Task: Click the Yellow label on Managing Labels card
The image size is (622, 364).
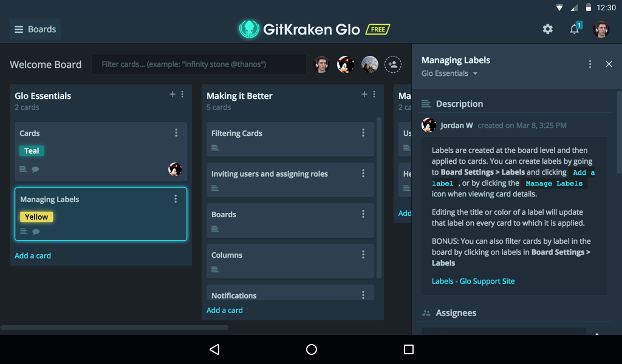Action: [x=36, y=217]
